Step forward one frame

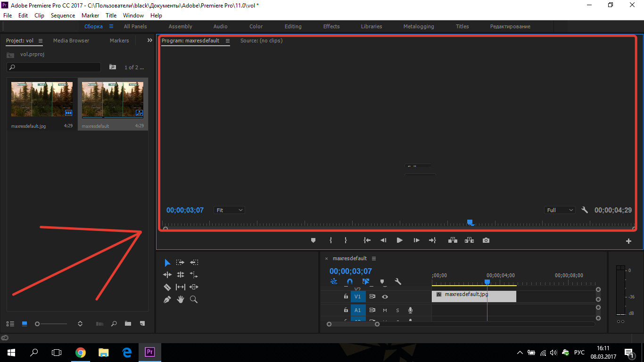point(416,240)
